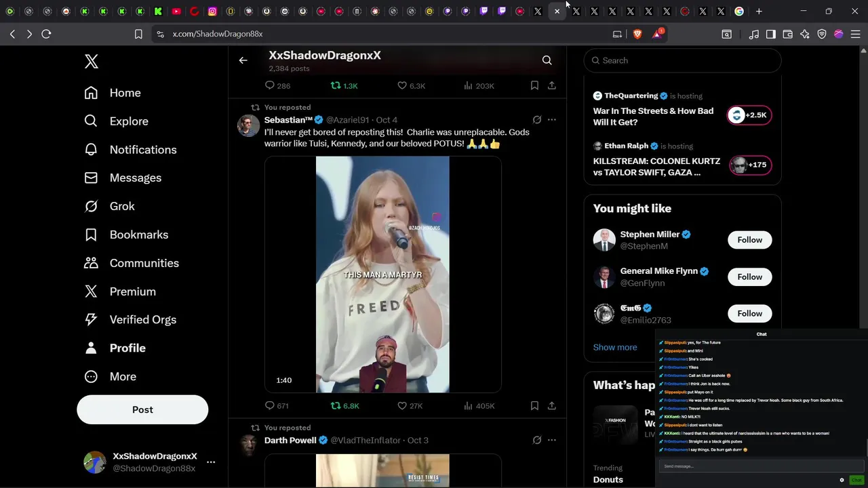868x488 pixels.
Task: Share the post with 203K views
Action: pyautogui.click(x=552, y=85)
